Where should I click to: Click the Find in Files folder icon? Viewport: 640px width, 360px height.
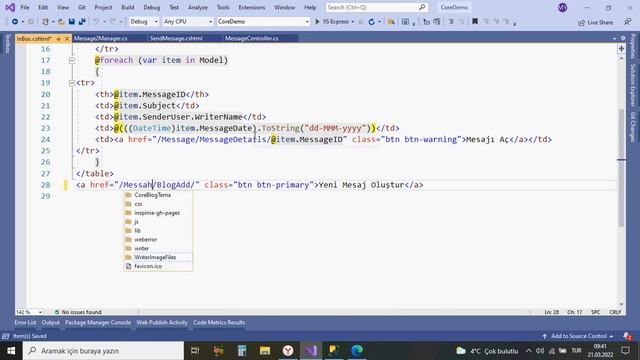[x=391, y=22]
